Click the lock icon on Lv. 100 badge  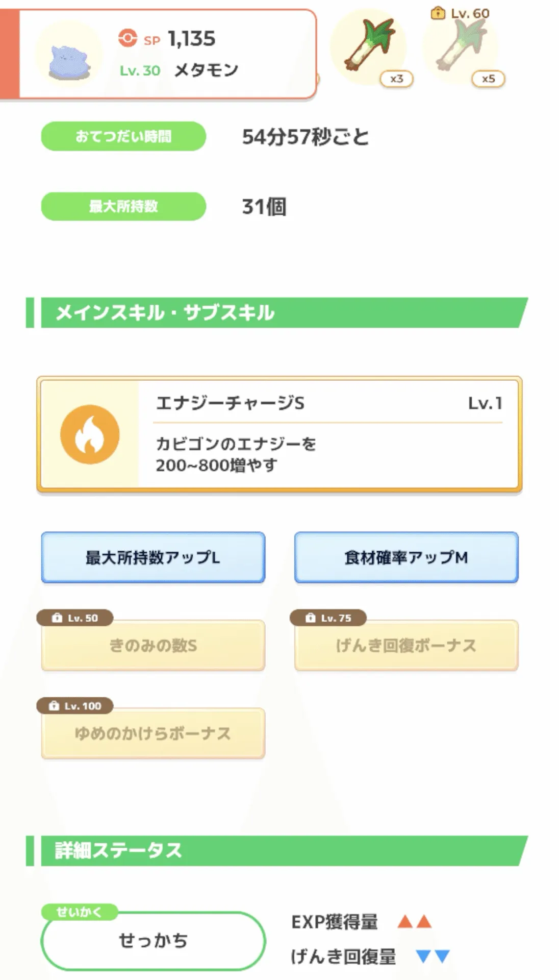click(54, 706)
